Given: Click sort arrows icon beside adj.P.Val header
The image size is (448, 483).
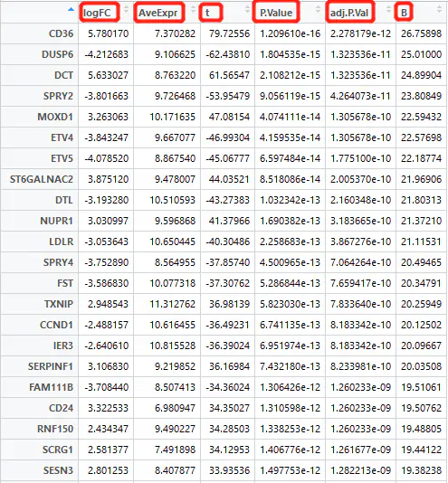Looking at the screenshot, I should (388, 10).
